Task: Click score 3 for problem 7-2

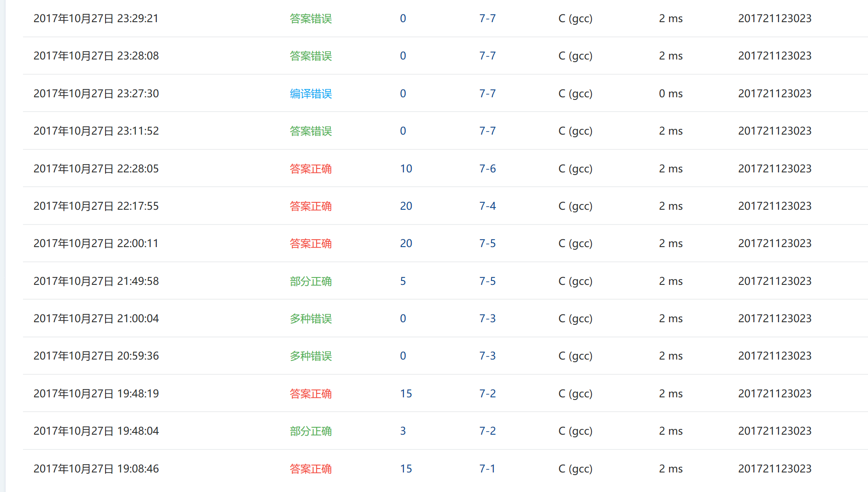Action: [403, 431]
